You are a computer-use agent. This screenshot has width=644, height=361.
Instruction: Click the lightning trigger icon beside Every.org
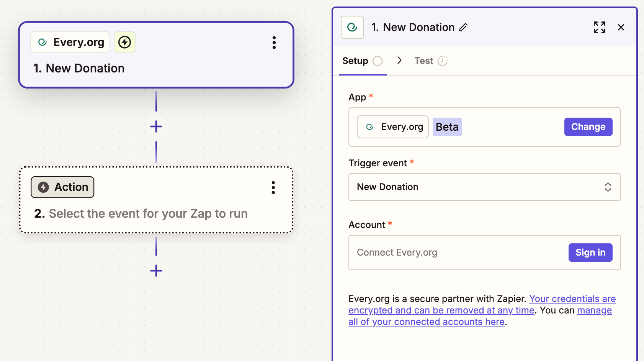(x=124, y=42)
